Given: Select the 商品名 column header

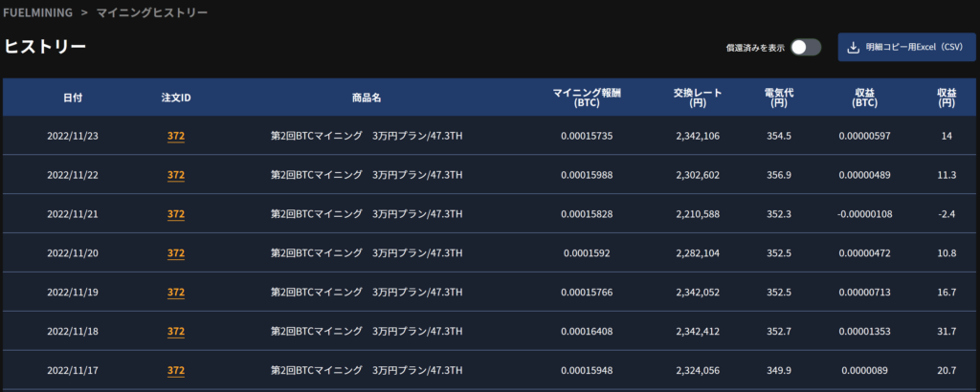Looking at the screenshot, I should (367, 98).
